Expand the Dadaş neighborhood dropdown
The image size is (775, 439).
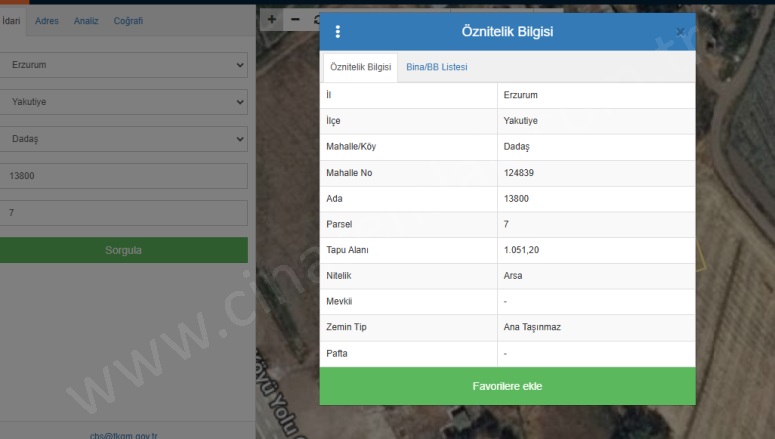tap(123, 139)
